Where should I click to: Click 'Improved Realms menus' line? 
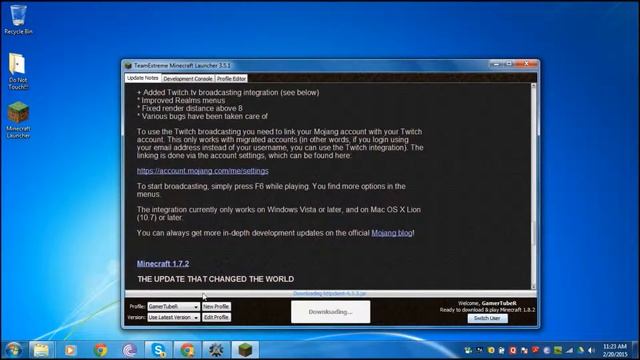[181, 100]
